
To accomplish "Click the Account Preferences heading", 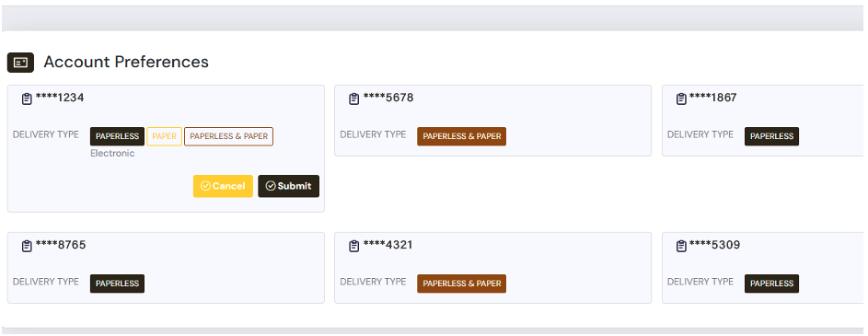I will 126,62.
